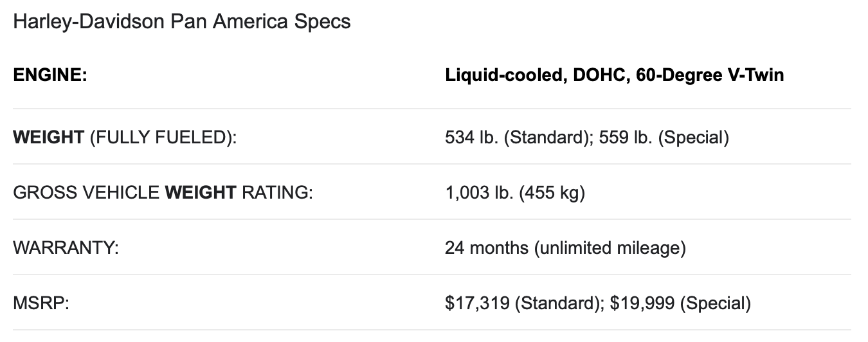Click the (unlimited mileage) text
868x342 pixels.
[x=609, y=248]
